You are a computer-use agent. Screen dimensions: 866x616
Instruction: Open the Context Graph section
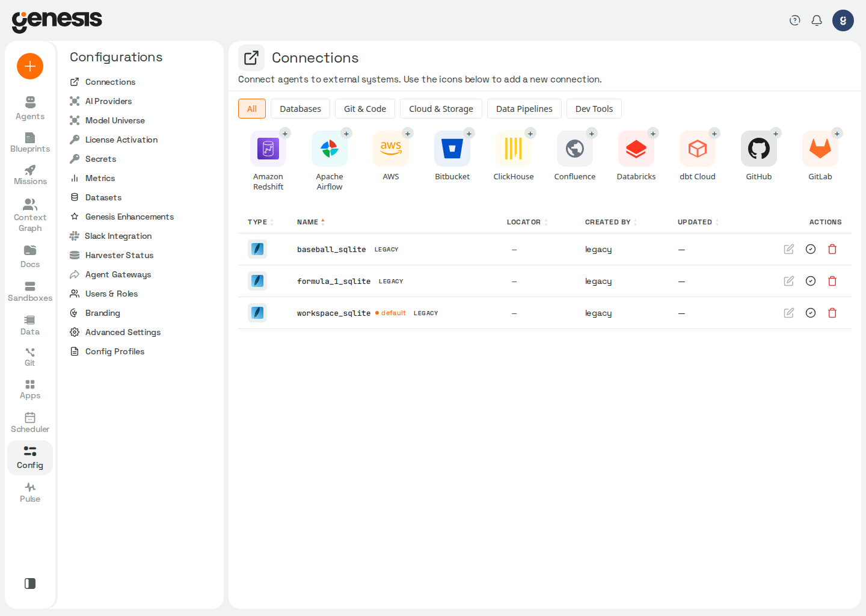click(x=30, y=215)
